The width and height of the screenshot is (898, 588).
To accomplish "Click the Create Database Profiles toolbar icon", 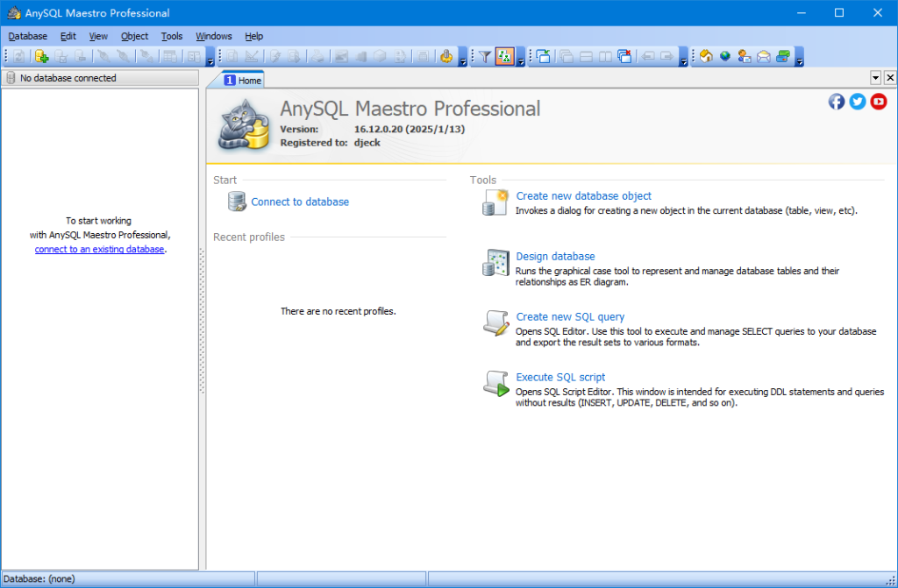I will [x=41, y=57].
